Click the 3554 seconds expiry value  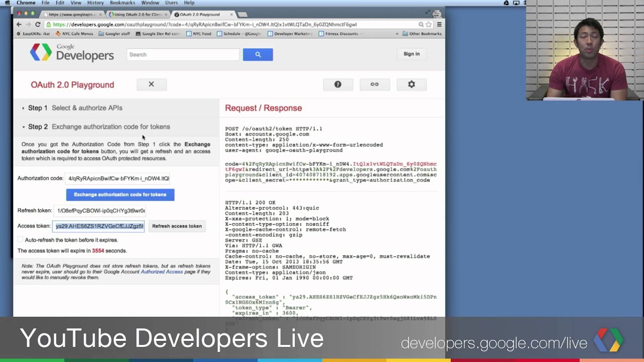click(98, 250)
